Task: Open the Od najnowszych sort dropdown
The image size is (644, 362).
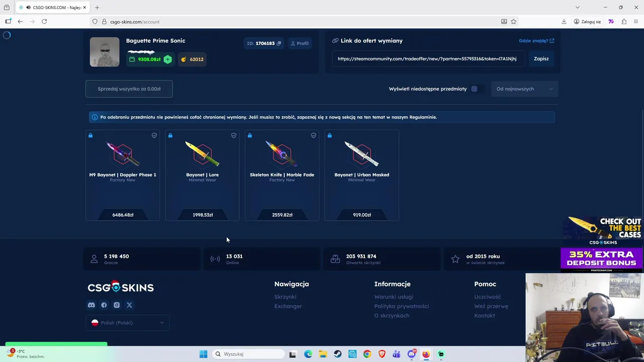Action: (x=524, y=89)
